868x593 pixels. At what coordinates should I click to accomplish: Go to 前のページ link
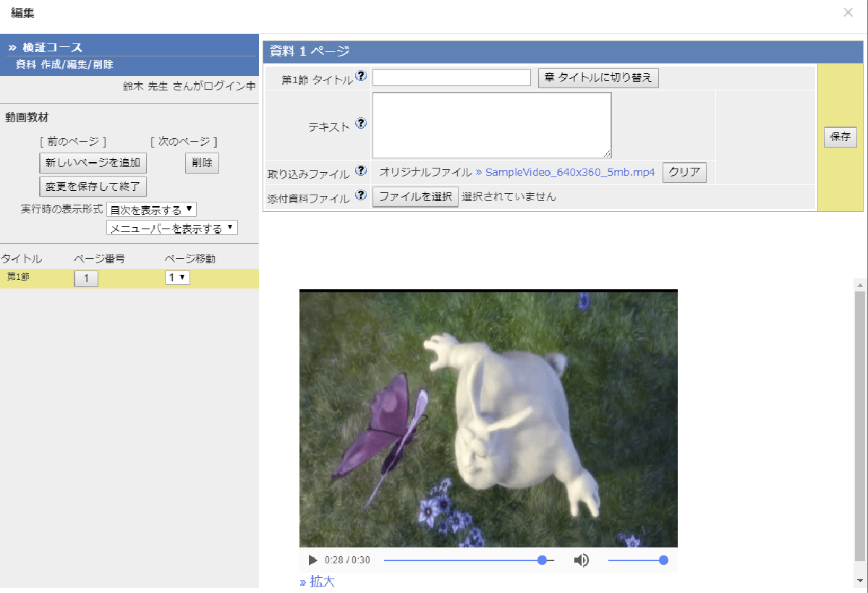[73, 142]
